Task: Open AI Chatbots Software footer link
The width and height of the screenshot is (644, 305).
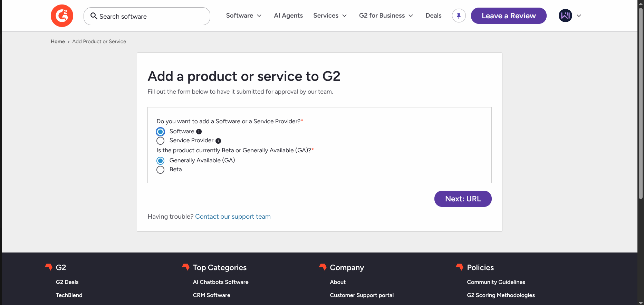Action: [x=221, y=282]
